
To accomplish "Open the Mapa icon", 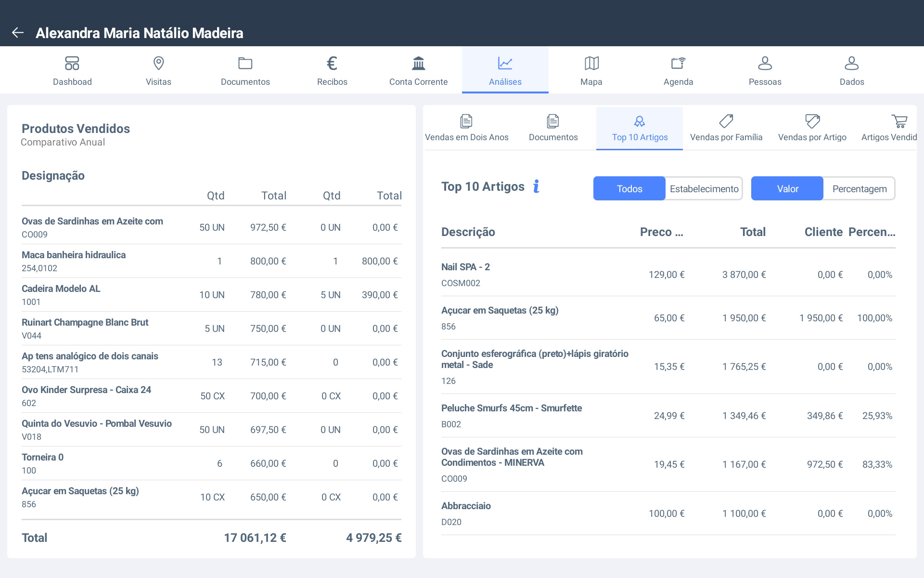I will (x=591, y=64).
